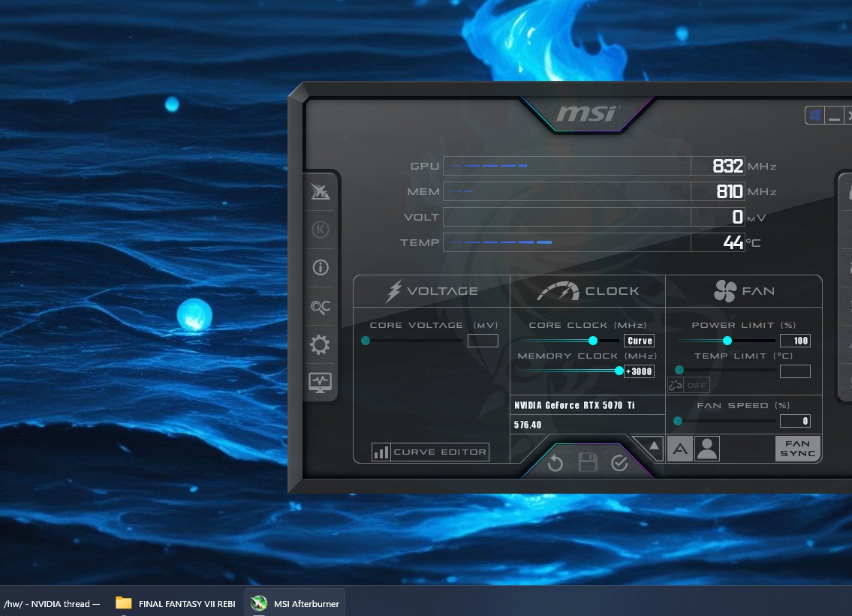Switch to '/hw/ - NVIDIA thread' taskbar item
Viewport: 852px width, 616px height.
pos(52,603)
